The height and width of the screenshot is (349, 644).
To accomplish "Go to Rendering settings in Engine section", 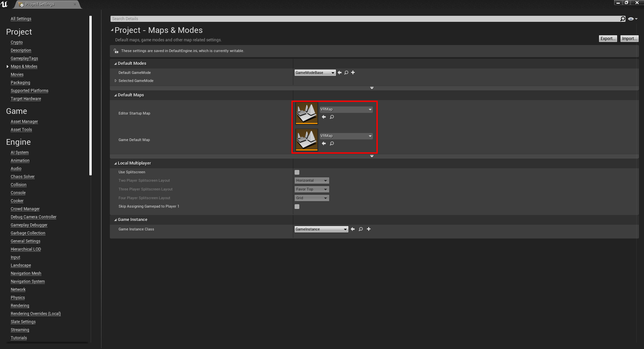I will pos(20,306).
